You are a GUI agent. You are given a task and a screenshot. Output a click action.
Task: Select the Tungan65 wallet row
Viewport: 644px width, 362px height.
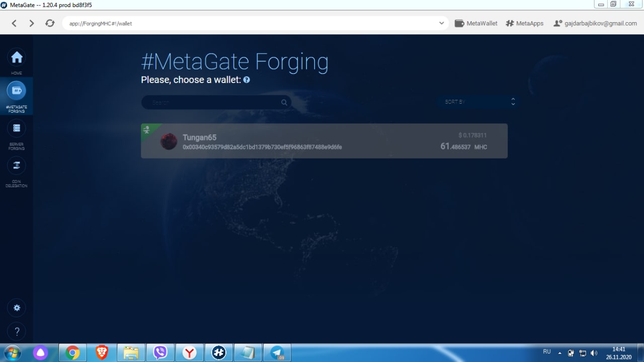tap(324, 141)
